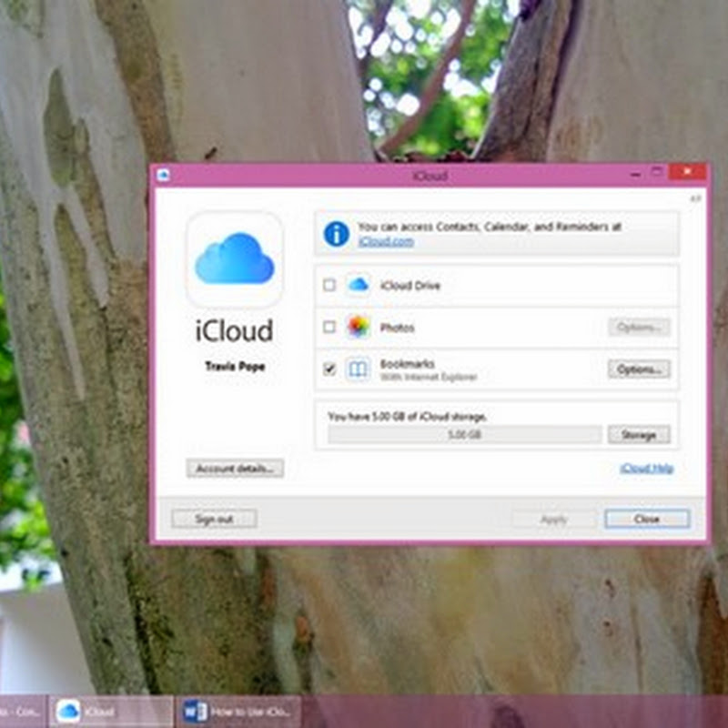Click the disabled Apply button

[554, 519]
